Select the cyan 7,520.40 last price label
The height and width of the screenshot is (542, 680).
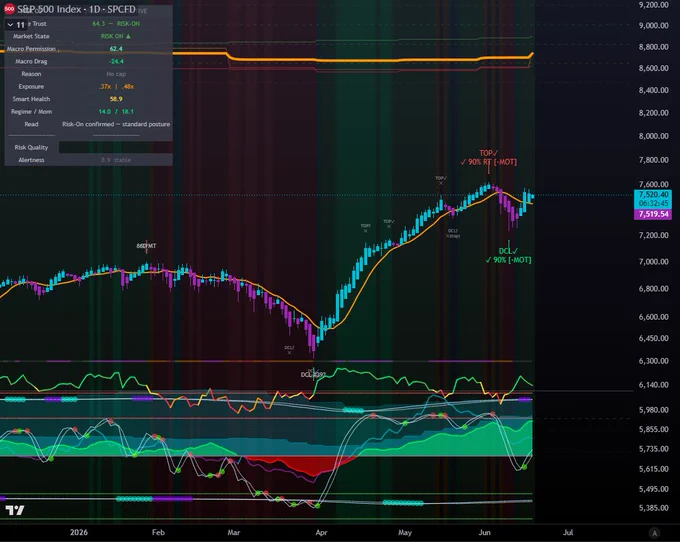pyautogui.click(x=653, y=199)
